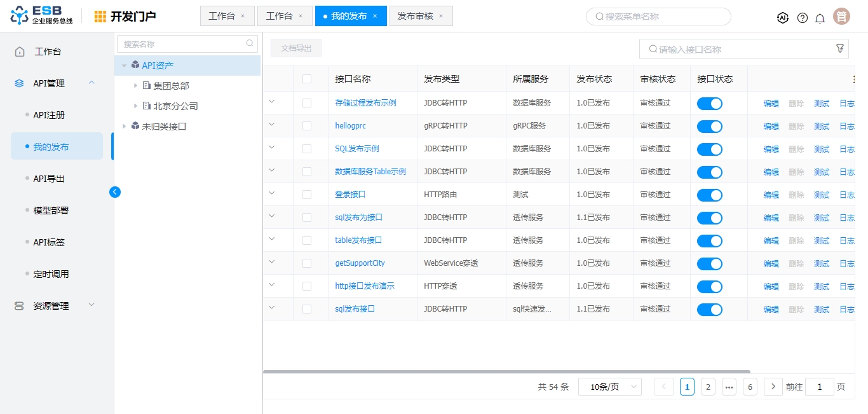Click 编辑 for SQL发布示例 row

tap(771, 149)
